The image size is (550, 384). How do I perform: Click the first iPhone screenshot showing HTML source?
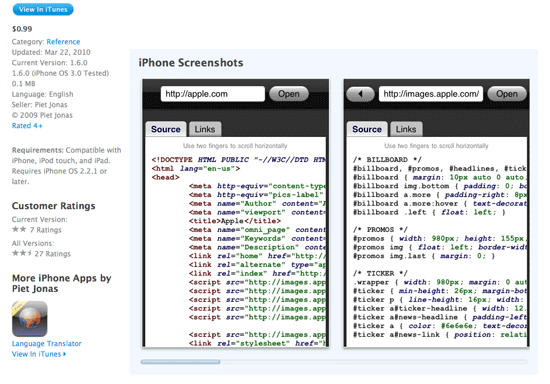(x=236, y=213)
